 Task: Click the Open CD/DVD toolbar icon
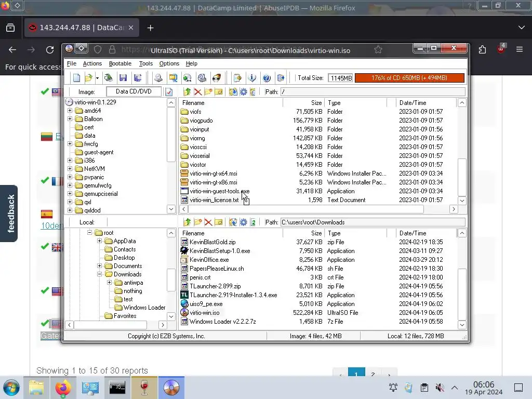(109, 78)
